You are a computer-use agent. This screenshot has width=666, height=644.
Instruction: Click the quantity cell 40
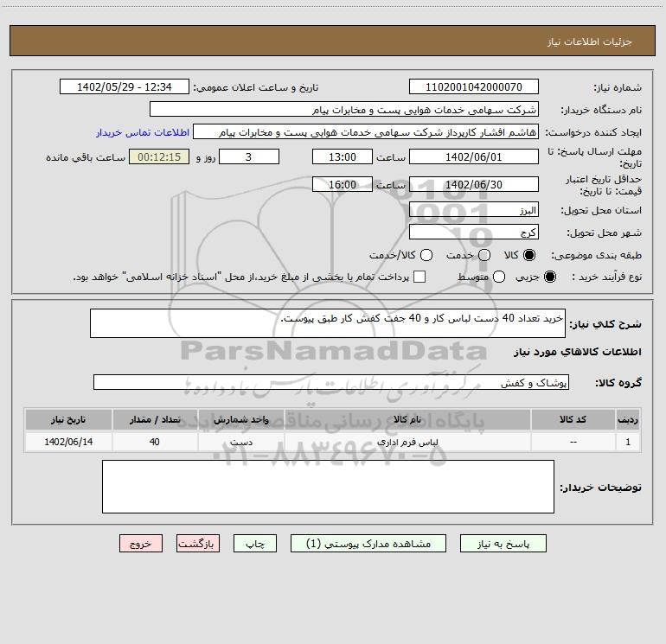(155, 442)
